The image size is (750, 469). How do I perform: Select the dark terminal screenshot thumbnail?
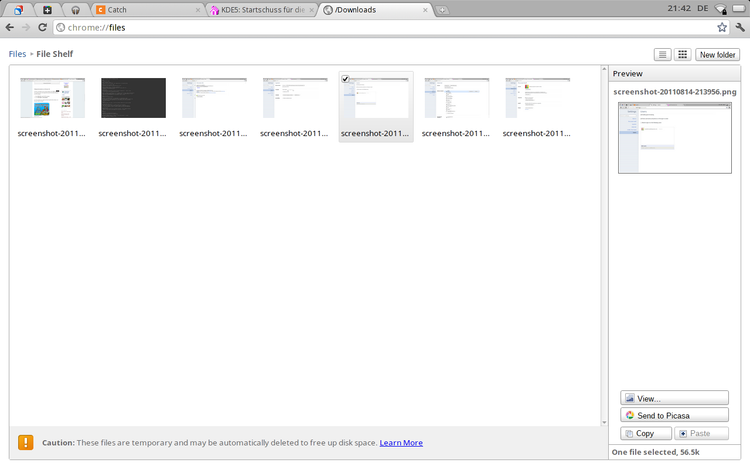coord(133,98)
